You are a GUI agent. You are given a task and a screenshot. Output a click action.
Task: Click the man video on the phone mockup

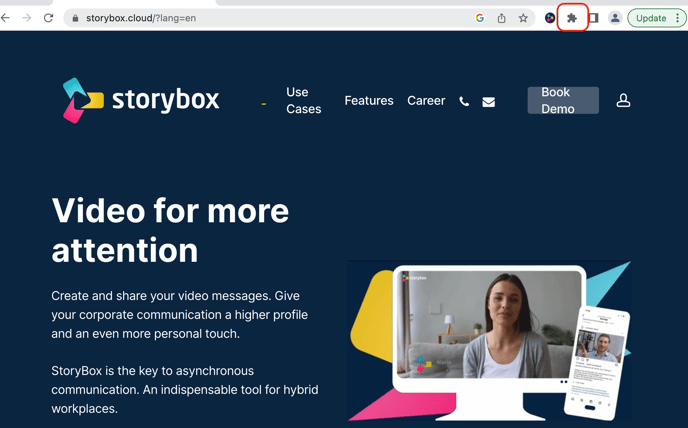(599, 345)
